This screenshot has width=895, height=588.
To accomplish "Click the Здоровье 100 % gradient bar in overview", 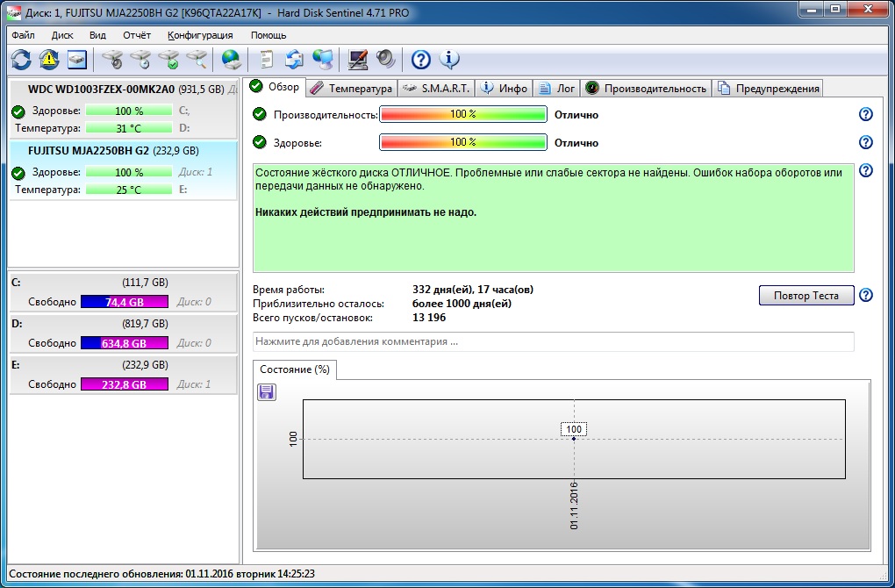I will (463, 142).
